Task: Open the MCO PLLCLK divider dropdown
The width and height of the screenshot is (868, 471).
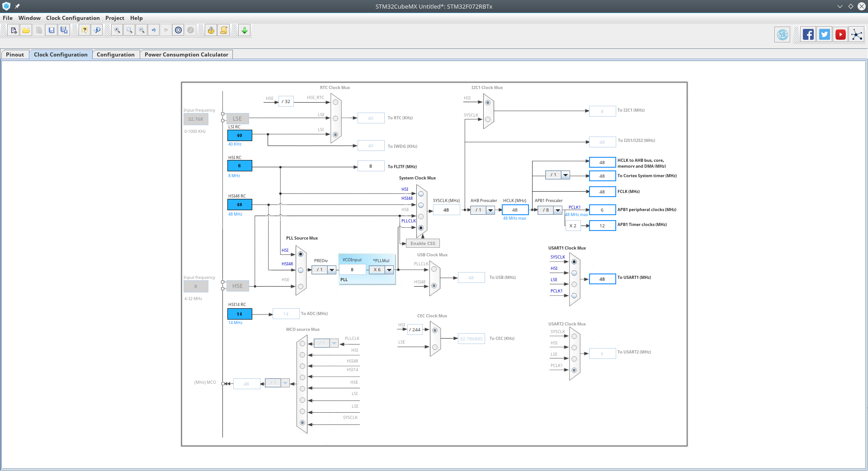Action: [x=334, y=343]
